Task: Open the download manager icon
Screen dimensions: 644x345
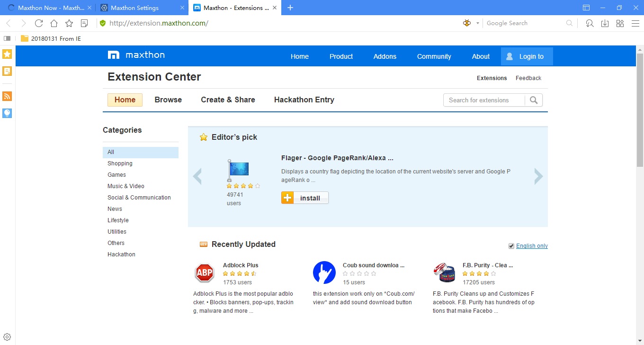Action: (605, 23)
